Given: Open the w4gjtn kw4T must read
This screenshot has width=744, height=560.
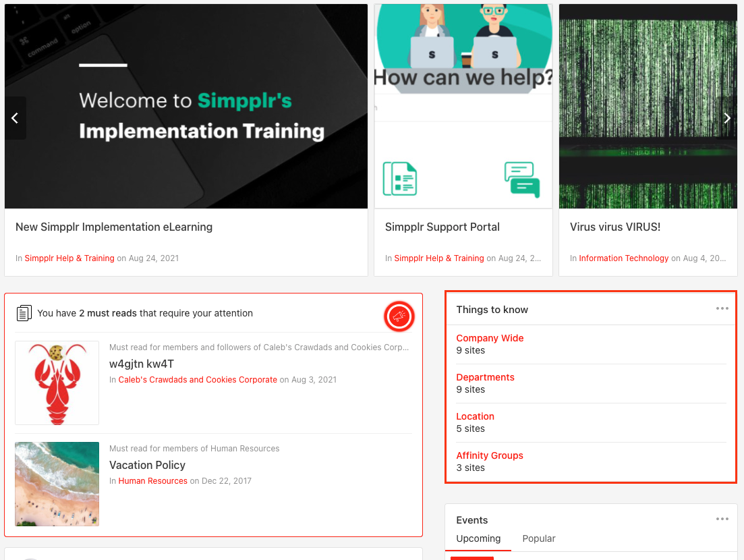Looking at the screenshot, I should click(x=142, y=364).
